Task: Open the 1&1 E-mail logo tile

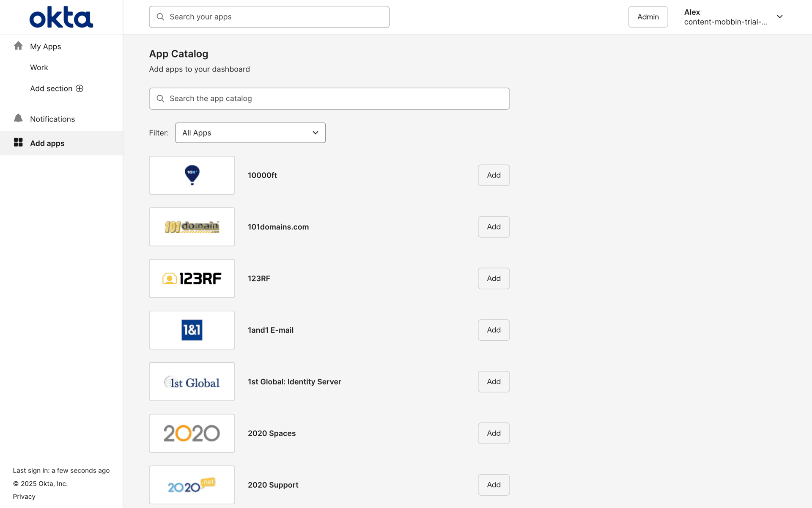Action: pos(192,330)
